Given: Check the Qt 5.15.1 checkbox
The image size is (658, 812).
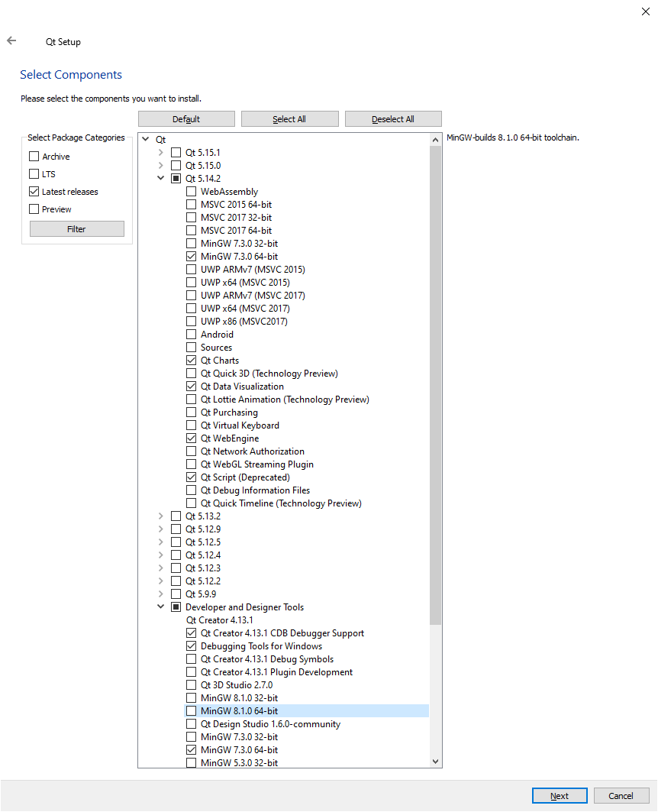Looking at the screenshot, I should tap(176, 152).
